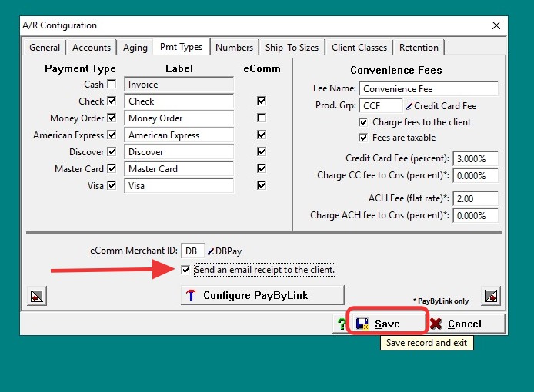Click the Charge CC fee to Cns field
Viewport: 534px width, 392px height.
tap(476, 176)
